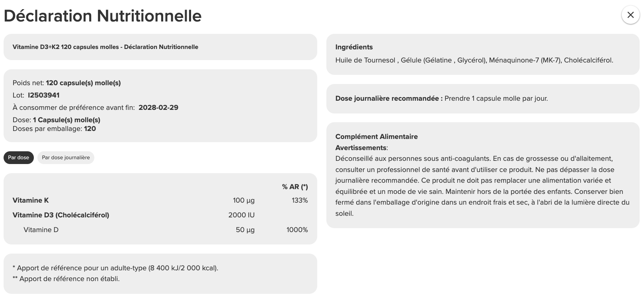Close the Déclaration Nutritionnelle dialog
Viewport: 644px width, 297px height.
coord(630,15)
